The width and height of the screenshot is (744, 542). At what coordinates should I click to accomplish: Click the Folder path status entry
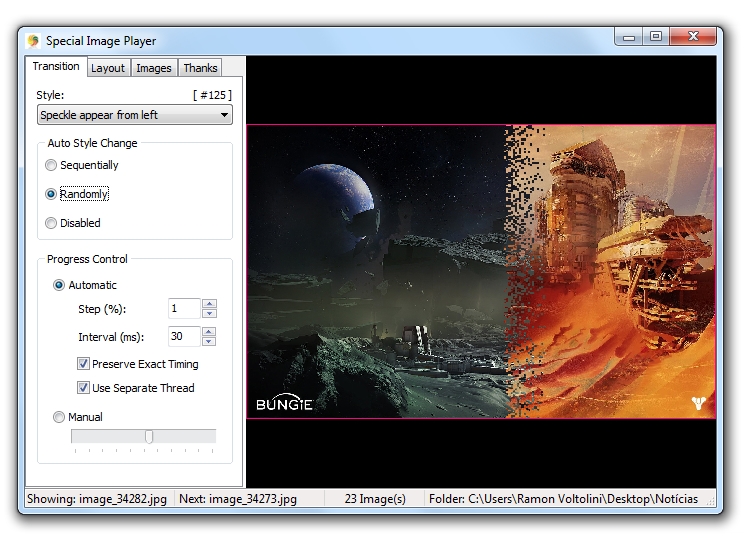coord(563,499)
